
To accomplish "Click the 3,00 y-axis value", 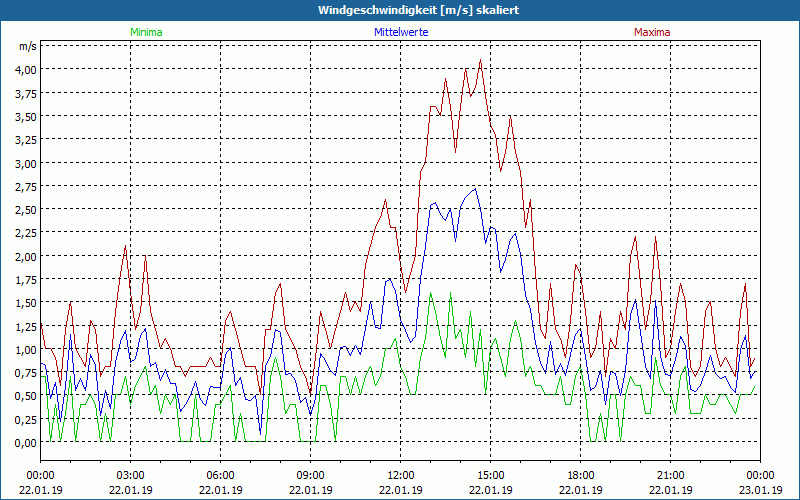I will click(26, 164).
